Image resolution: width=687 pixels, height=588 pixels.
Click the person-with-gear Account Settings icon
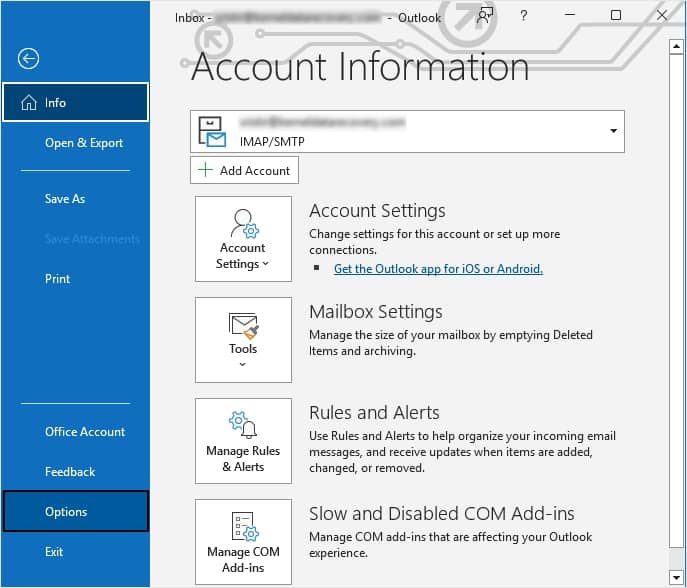point(244,223)
